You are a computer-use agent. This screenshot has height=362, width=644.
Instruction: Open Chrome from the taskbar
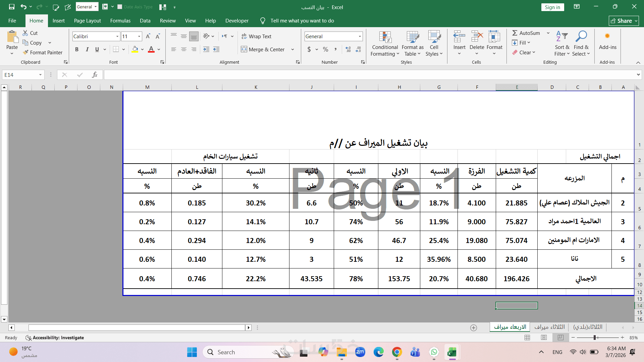pos(397,352)
